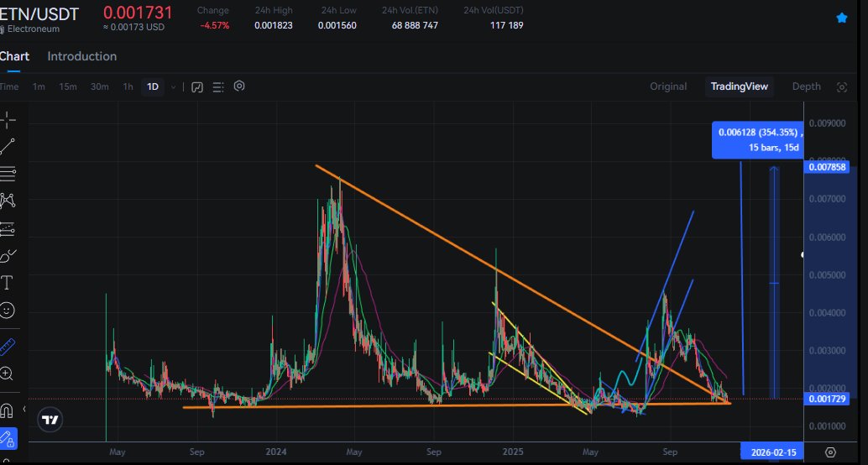Click the 0.001729 current price axis label
Screen dimensions: 868x465
pyautogui.click(x=827, y=399)
